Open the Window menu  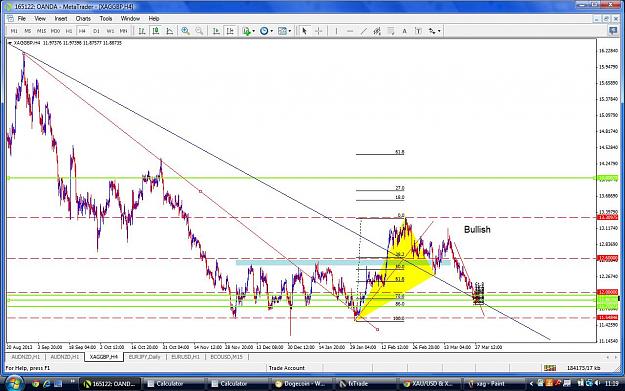(x=130, y=19)
